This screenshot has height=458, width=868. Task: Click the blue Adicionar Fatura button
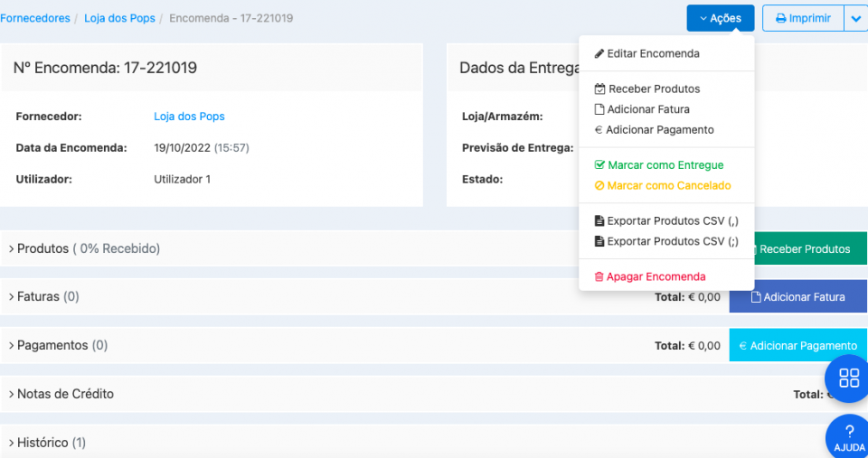tap(797, 297)
